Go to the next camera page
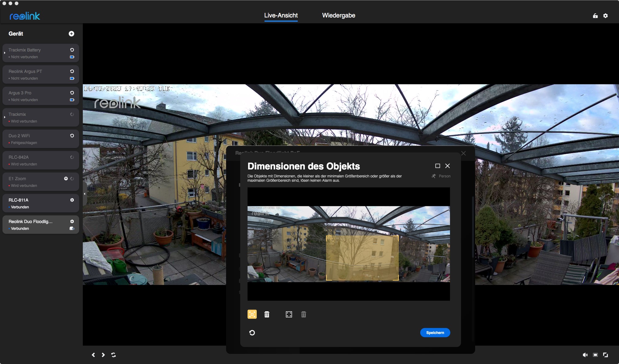 (x=103, y=355)
